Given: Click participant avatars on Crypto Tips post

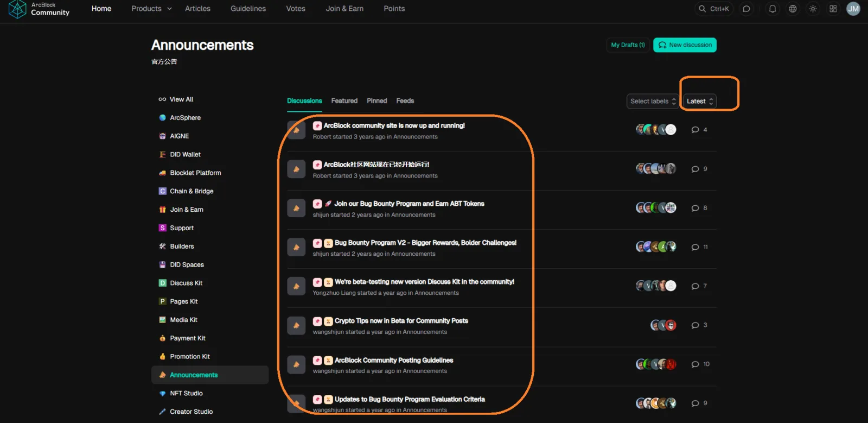Looking at the screenshot, I should tap(663, 325).
